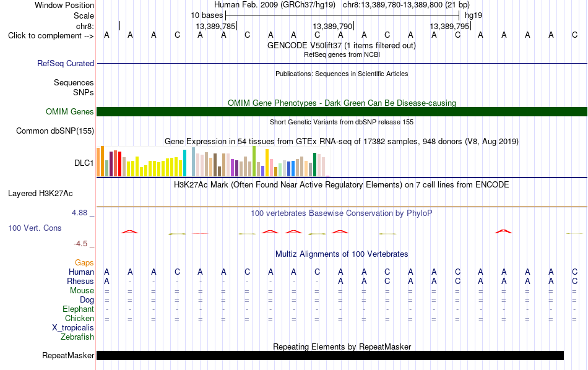Click the 13,389,790 position marker
The image size is (588, 370).
pos(332,26)
